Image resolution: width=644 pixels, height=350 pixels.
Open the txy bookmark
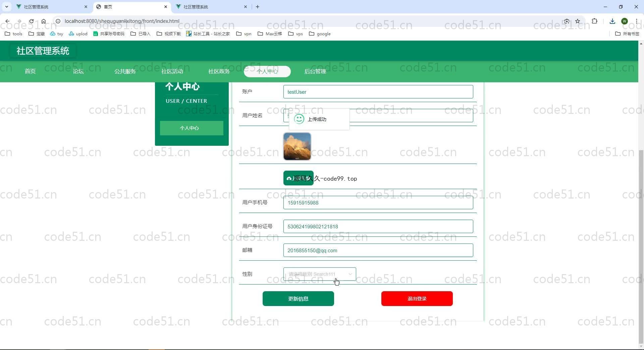pos(57,34)
